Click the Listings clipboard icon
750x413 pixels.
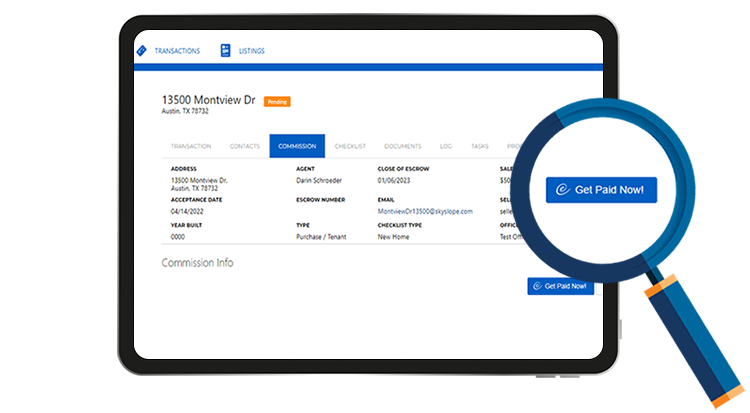[x=225, y=50]
